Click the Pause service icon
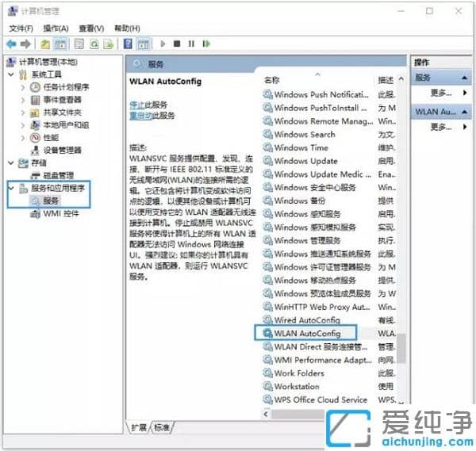This screenshot has height=451, width=476. coord(191,44)
